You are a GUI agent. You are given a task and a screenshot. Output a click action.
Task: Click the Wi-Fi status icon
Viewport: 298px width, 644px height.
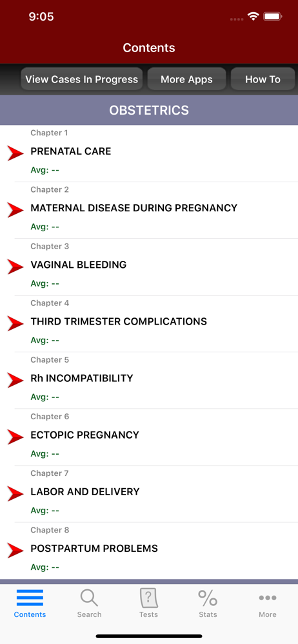[x=253, y=17]
